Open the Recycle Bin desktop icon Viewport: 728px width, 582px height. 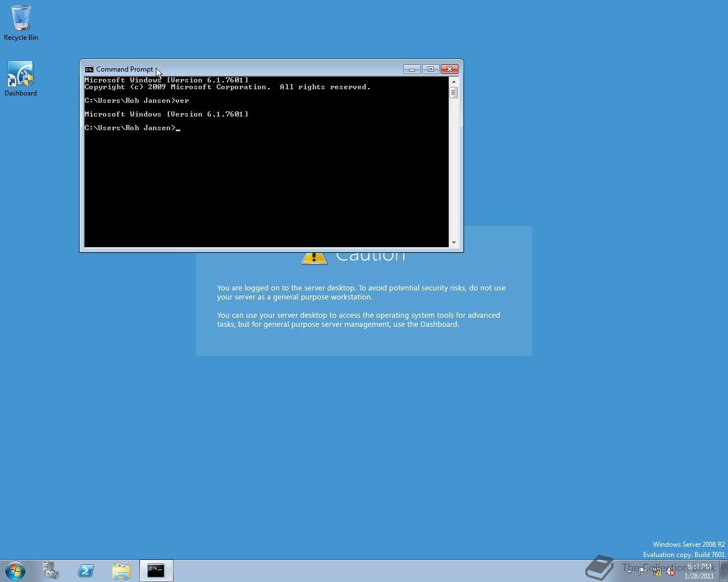coord(21,23)
